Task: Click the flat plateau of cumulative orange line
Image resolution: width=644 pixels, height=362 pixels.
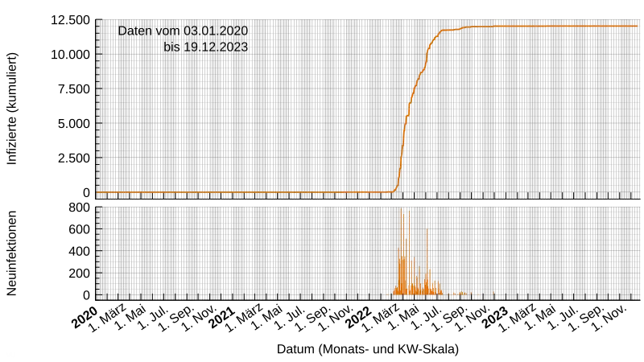Action: 547,26
